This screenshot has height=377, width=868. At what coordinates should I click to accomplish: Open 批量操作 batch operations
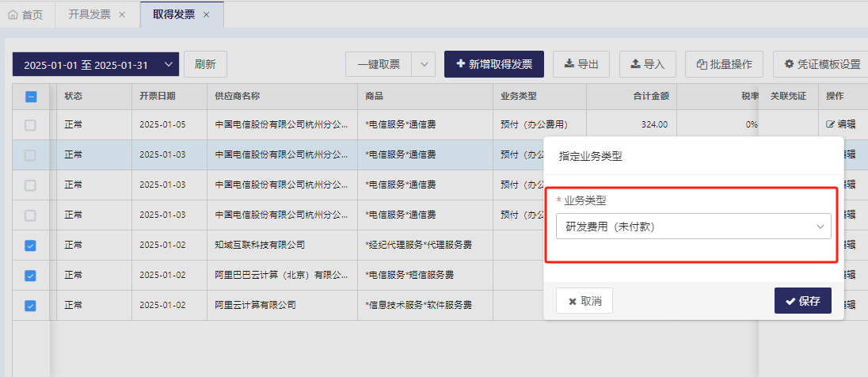(x=724, y=64)
